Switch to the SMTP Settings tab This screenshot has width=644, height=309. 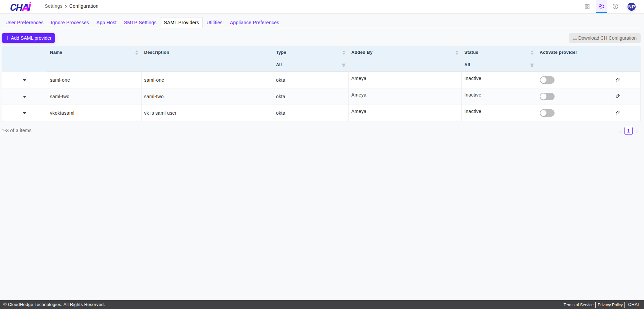point(140,23)
